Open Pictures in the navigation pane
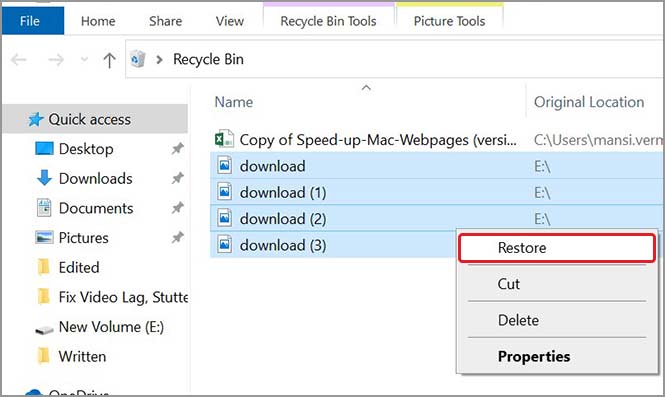The height and width of the screenshot is (397, 665). (84, 238)
